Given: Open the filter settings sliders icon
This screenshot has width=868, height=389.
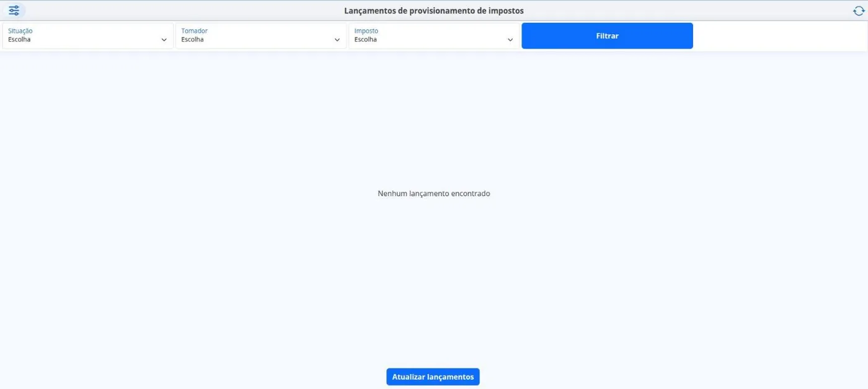Looking at the screenshot, I should pyautogui.click(x=14, y=11).
